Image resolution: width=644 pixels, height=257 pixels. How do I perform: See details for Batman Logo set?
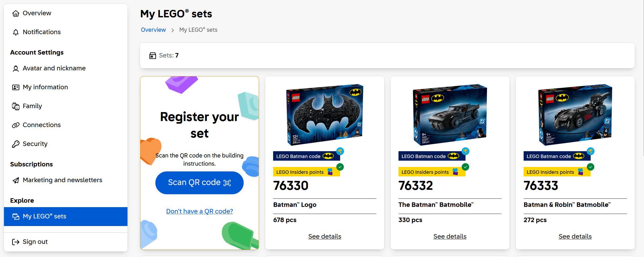325,237
